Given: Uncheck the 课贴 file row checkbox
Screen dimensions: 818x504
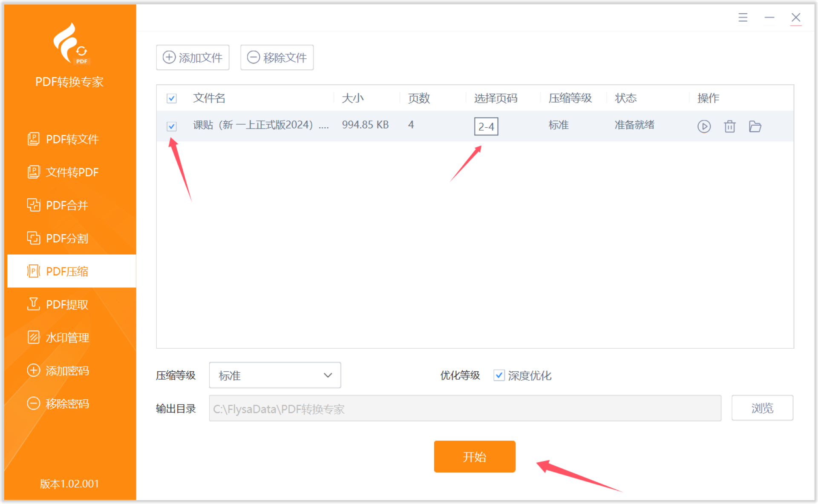Looking at the screenshot, I should [x=172, y=126].
